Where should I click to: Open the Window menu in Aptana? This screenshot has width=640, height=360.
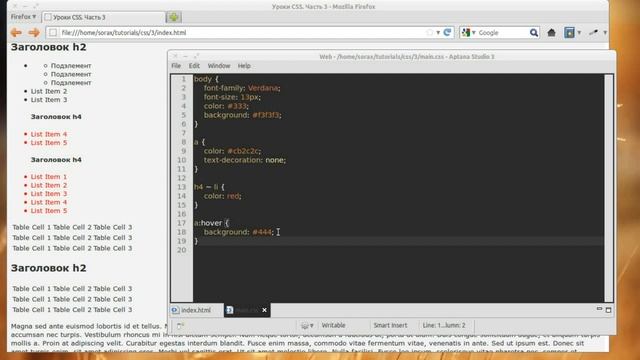(219, 66)
